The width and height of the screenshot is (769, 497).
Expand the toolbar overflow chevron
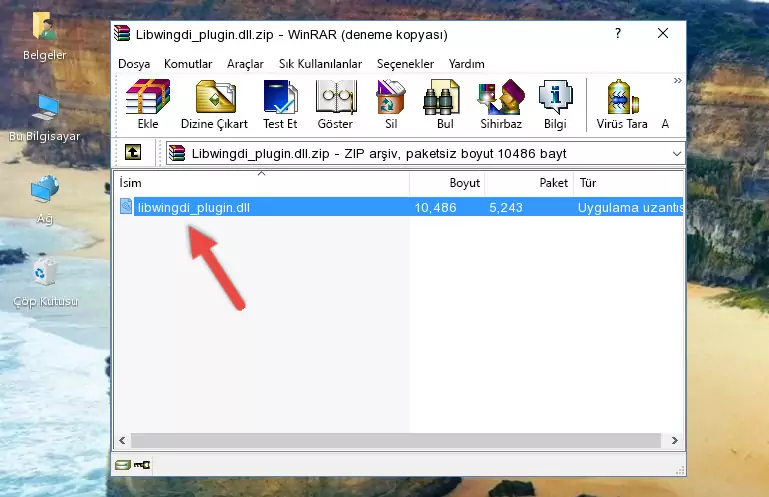[677, 81]
